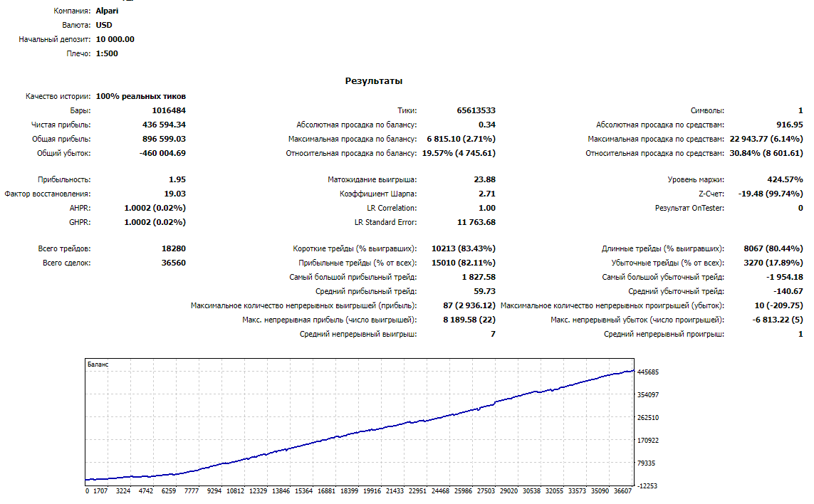Click largest profit trade value 1 827.58

[479, 277]
